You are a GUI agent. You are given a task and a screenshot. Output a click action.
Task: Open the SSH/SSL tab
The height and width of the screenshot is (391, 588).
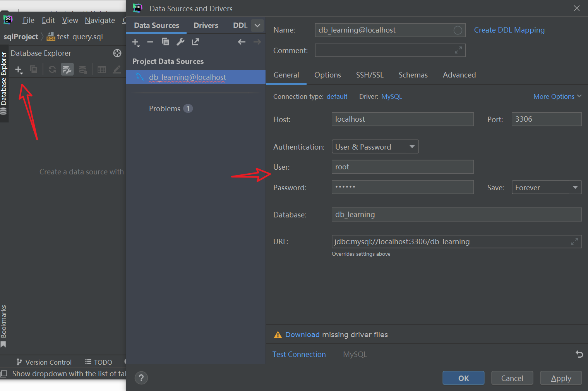click(370, 75)
